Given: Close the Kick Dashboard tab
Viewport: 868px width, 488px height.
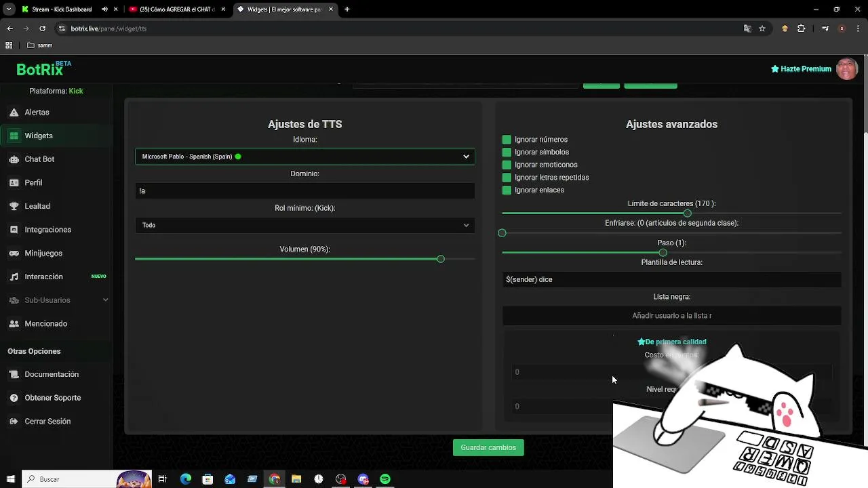Looking at the screenshot, I should click(x=117, y=9).
